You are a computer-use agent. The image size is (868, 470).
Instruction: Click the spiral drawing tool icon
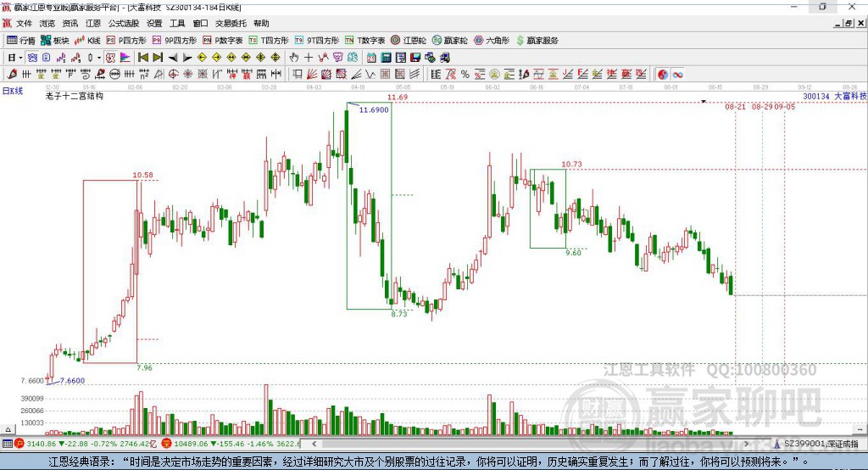(x=86, y=75)
